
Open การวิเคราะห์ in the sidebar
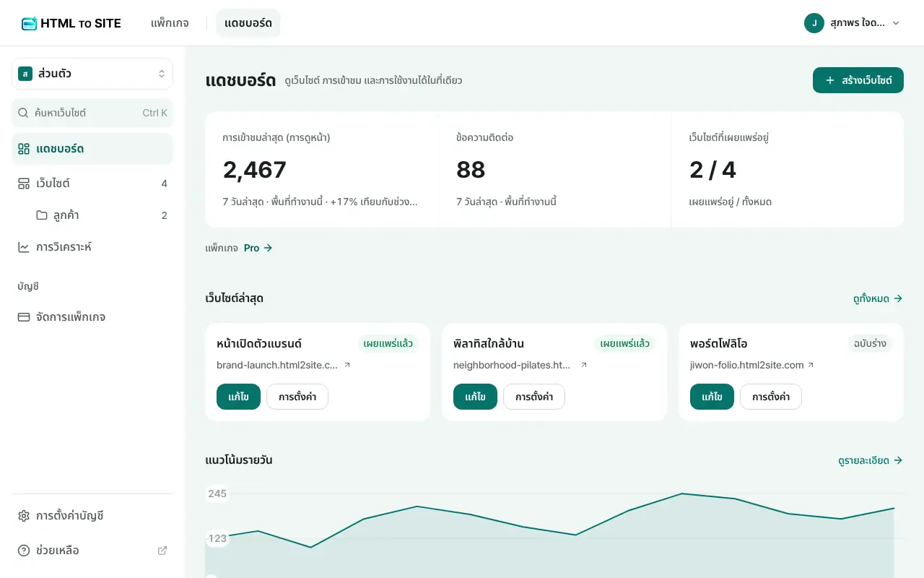click(x=92, y=247)
